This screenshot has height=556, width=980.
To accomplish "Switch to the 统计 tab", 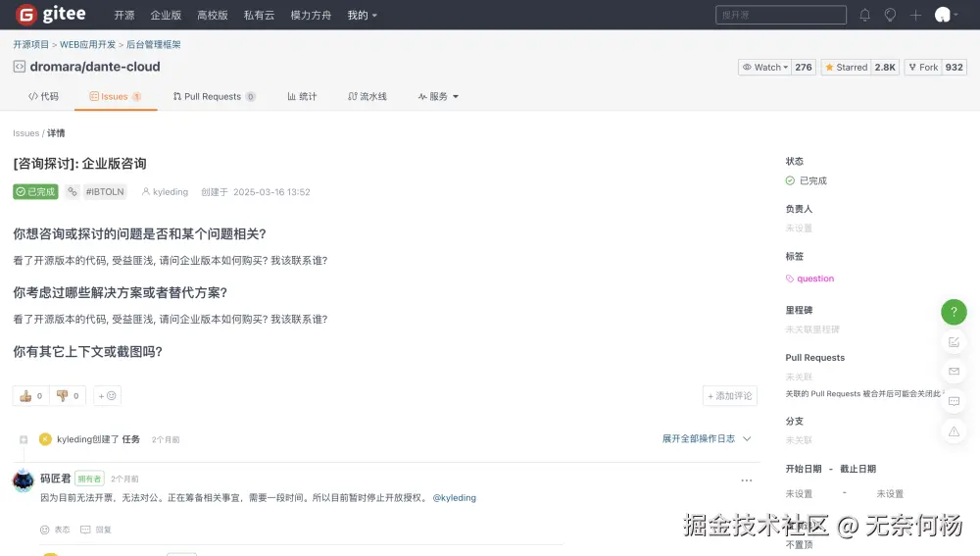I will [303, 96].
